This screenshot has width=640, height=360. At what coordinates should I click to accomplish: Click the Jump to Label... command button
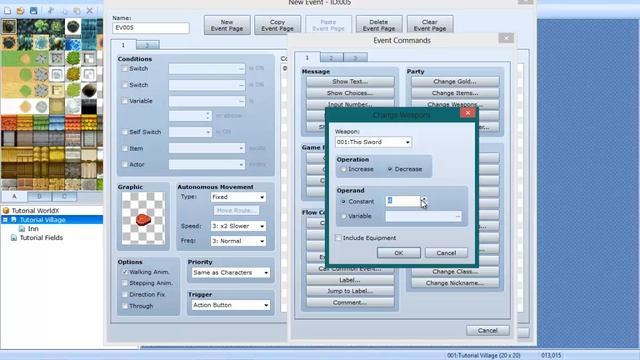pos(350,291)
